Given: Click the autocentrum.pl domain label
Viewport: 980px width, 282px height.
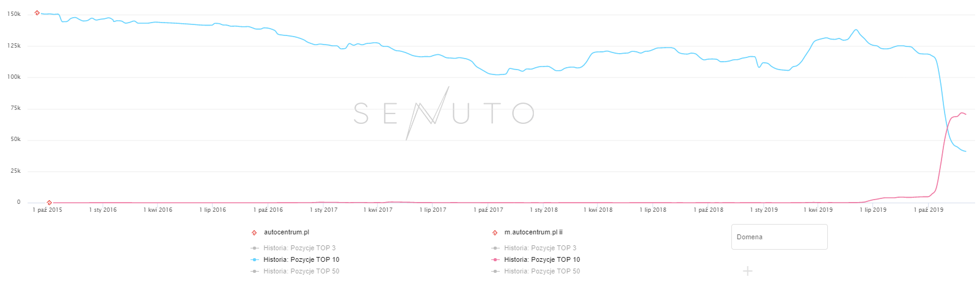Looking at the screenshot, I should [286, 233].
